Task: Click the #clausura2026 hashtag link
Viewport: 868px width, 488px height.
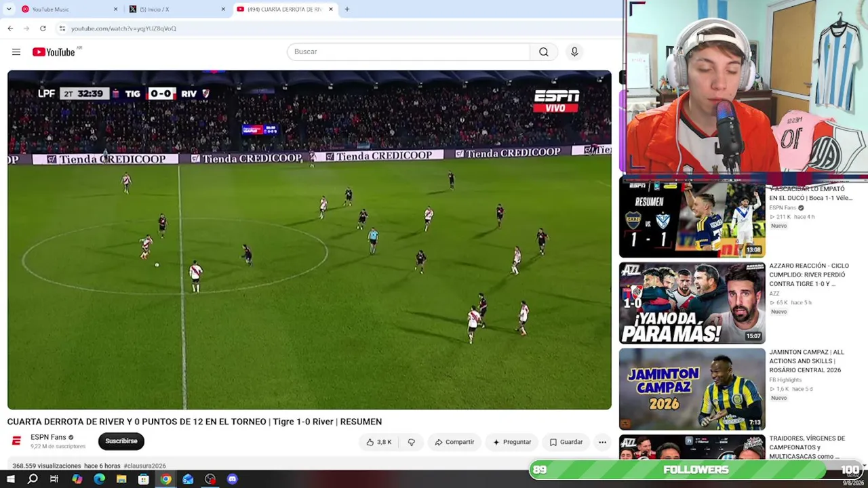Action: coord(144,466)
